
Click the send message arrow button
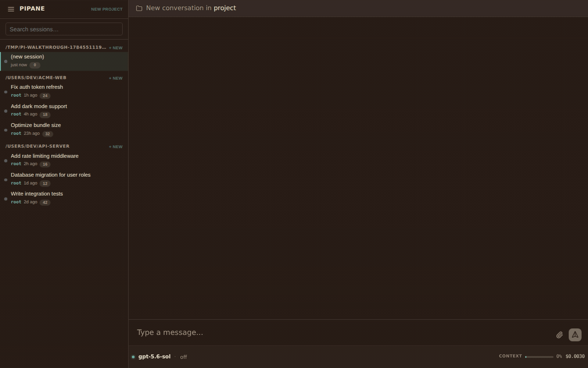pyautogui.click(x=575, y=335)
